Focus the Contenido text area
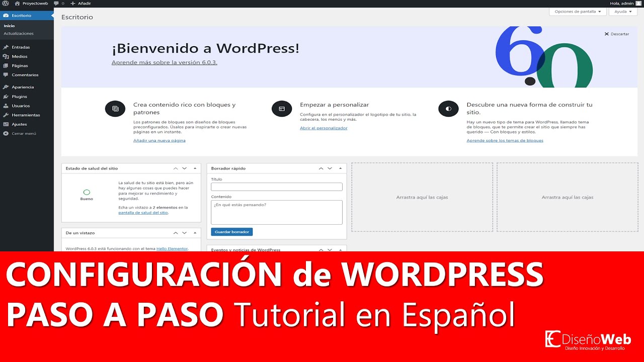 coord(277,212)
